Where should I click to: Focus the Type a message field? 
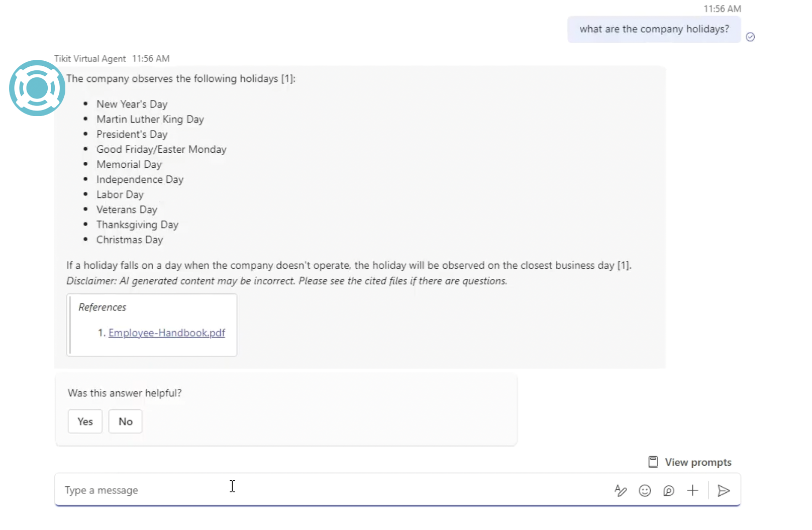coord(332,490)
